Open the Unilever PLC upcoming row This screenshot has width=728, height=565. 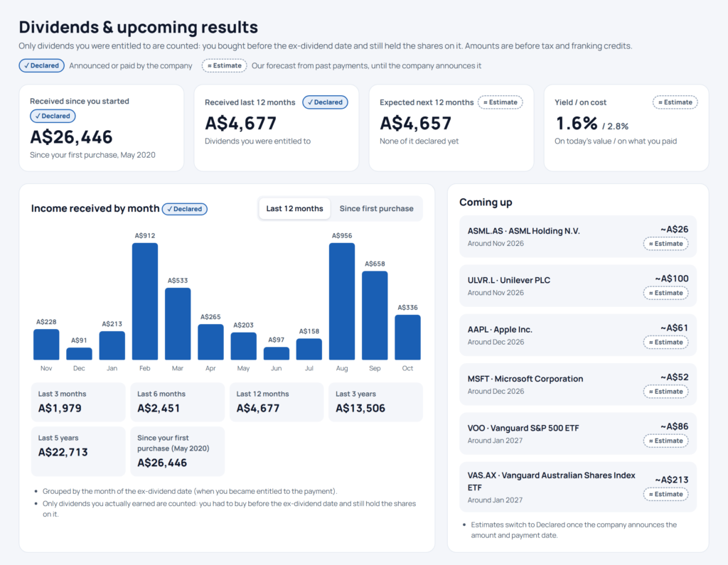(x=577, y=286)
